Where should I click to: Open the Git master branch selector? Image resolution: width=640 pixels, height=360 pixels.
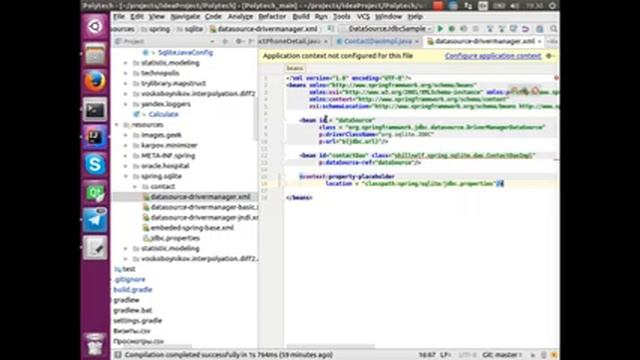pos(502,355)
